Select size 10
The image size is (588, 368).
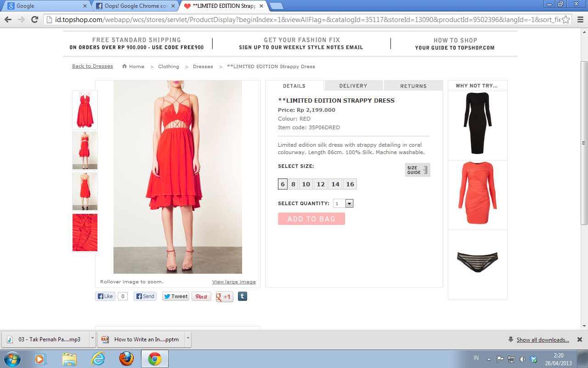306,184
